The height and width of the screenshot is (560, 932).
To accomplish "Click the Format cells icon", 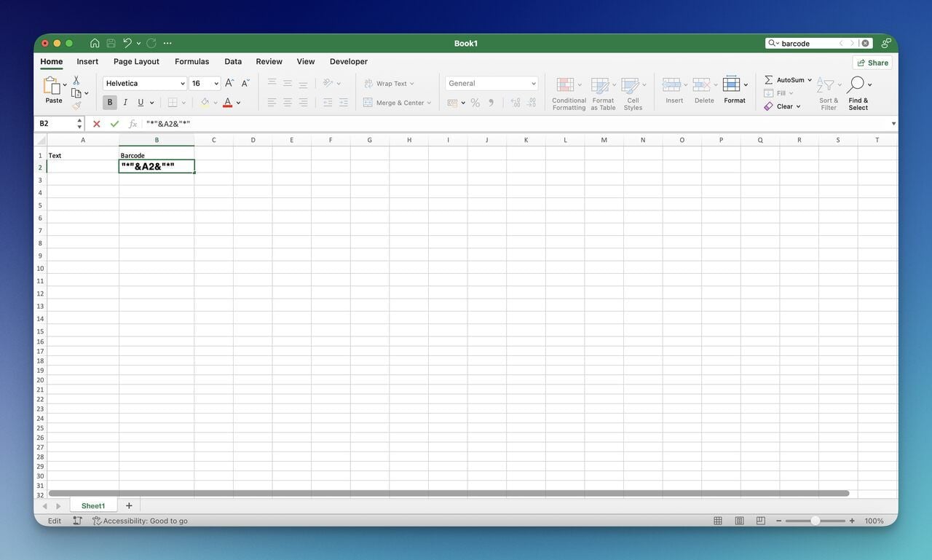I will pos(731,84).
